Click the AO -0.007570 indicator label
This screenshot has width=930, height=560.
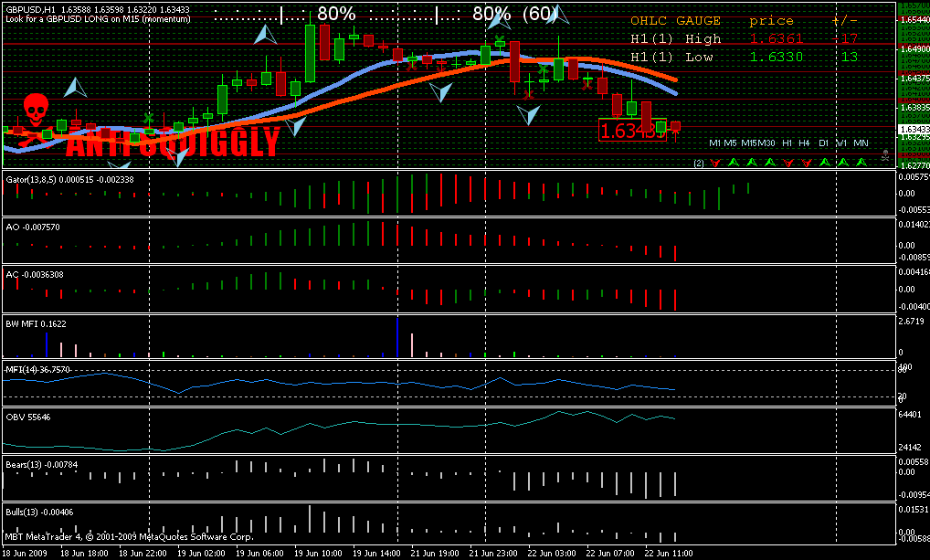33,227
